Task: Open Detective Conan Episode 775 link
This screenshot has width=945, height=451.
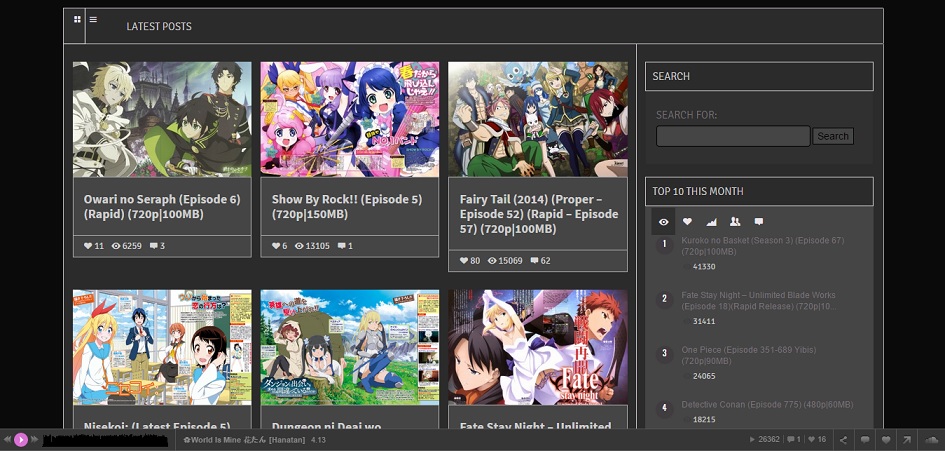Action: pos(767,405)
